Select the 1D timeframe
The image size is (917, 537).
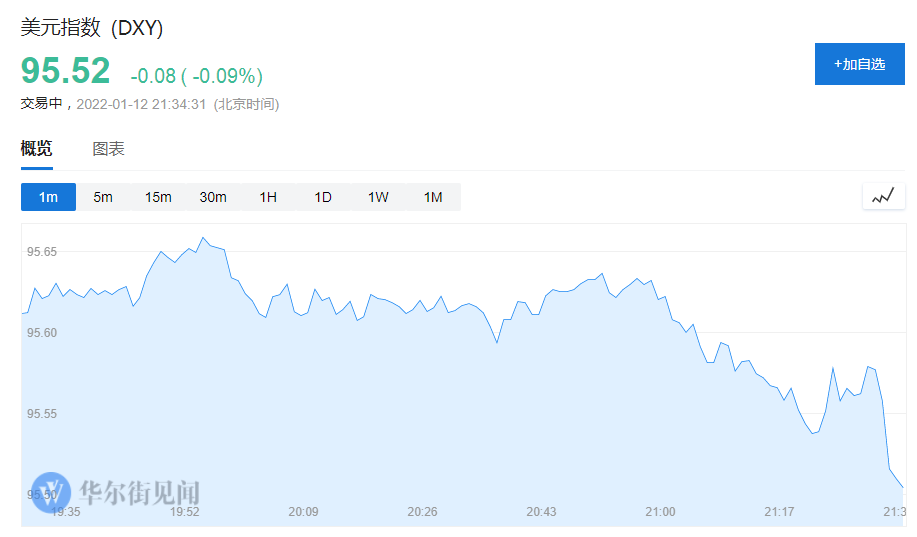323,197
